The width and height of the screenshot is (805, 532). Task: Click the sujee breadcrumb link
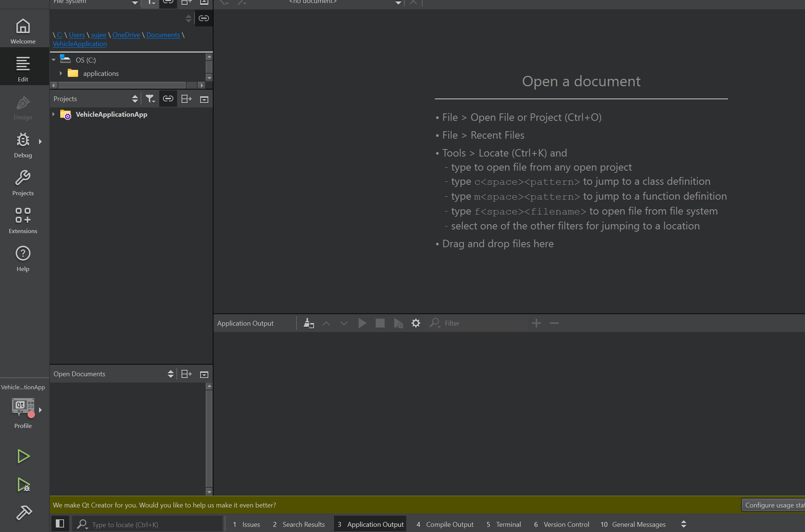tap(99, 35)
